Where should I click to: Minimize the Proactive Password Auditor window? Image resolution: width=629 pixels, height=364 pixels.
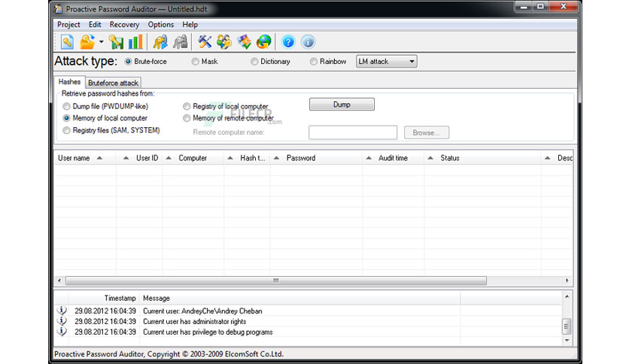click(x=524, y=7)
